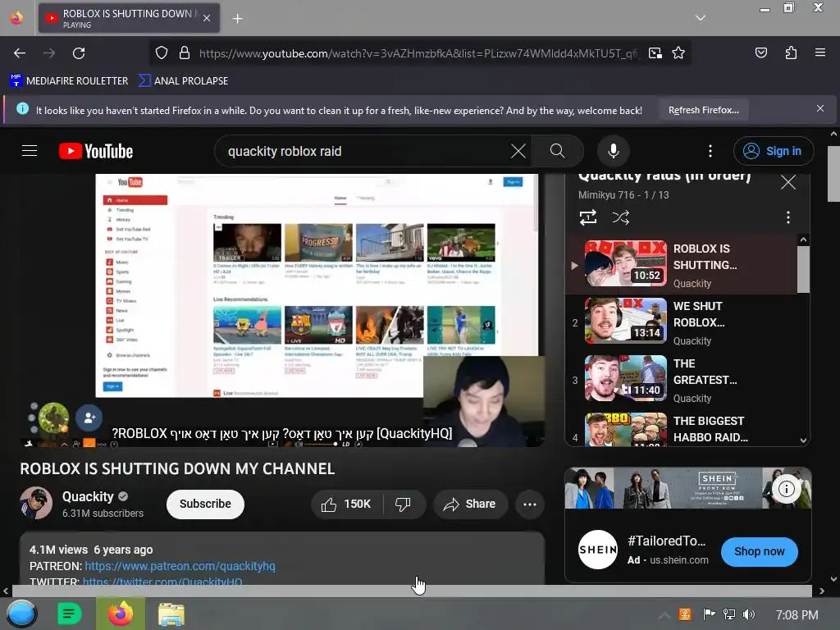Show hidden tray icons chevron
This screenshot has height=630, width=840.
click(x=664, y=615)
